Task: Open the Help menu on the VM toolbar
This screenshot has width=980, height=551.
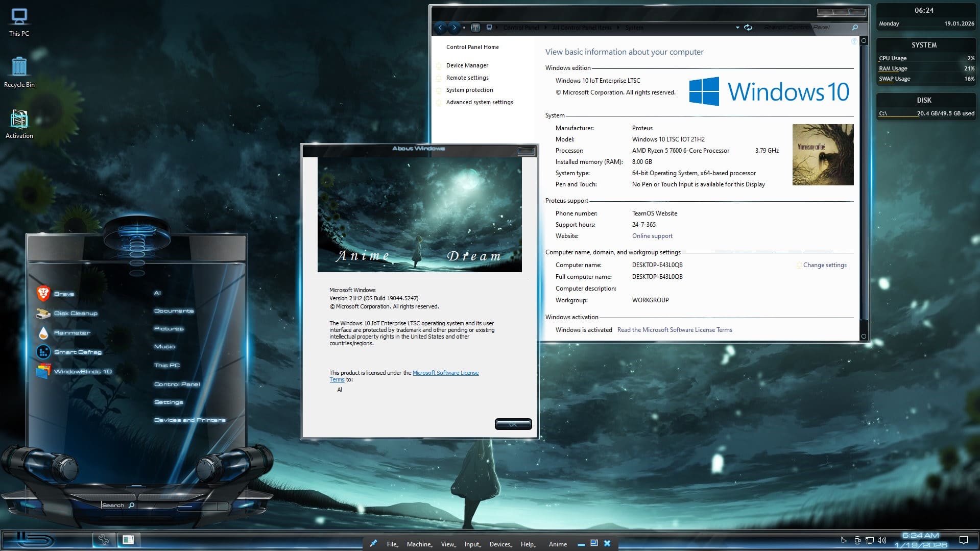Action: coord(528,544)
